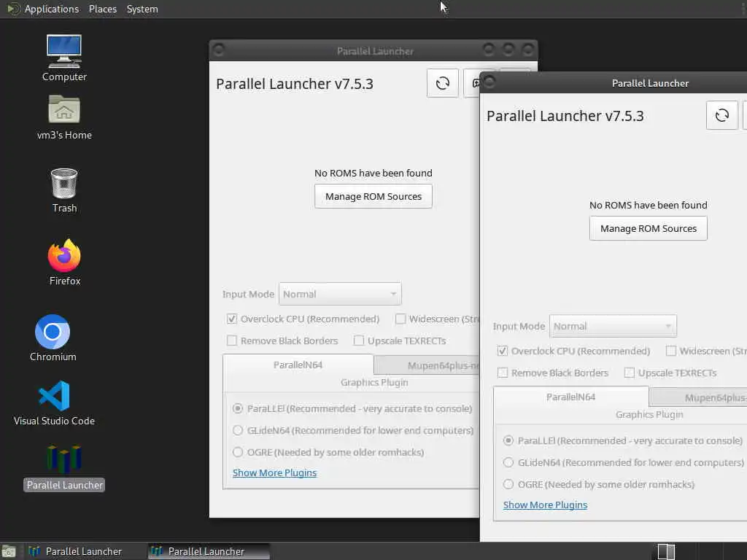Click 'Parallel Launcher v7.5.3' heading, back window
The width and height of the screenshot is (747, 560).
point(295,84)
